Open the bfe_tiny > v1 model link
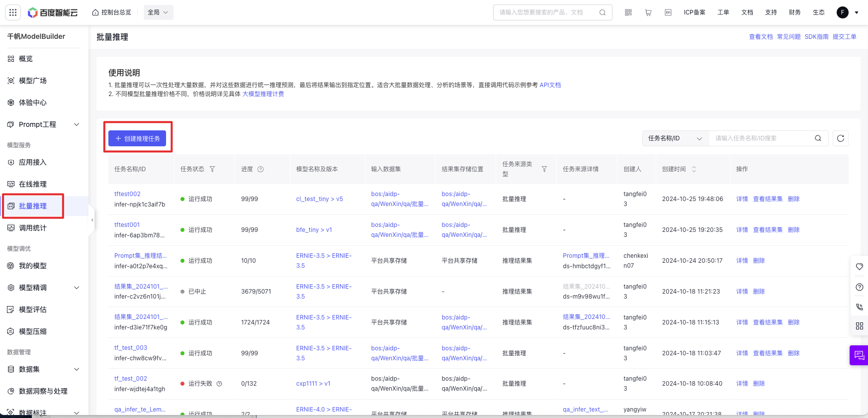This screenshot has width=868, height=418. pos(314,230)
